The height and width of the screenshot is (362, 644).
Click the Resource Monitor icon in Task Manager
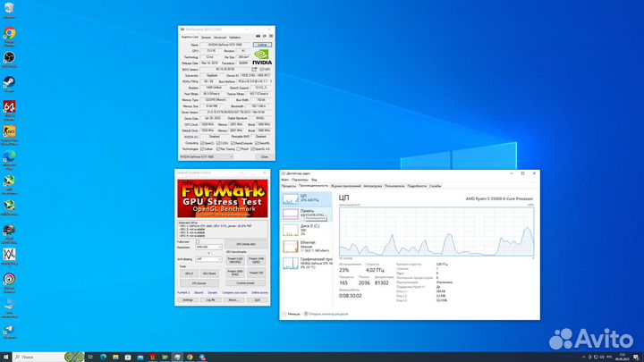tap(306, 314)
